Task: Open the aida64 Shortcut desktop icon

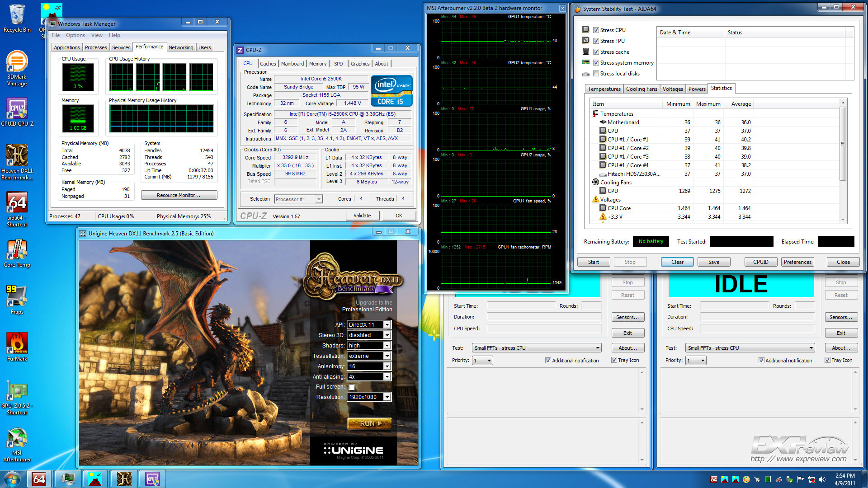Action: click(17, 209)
